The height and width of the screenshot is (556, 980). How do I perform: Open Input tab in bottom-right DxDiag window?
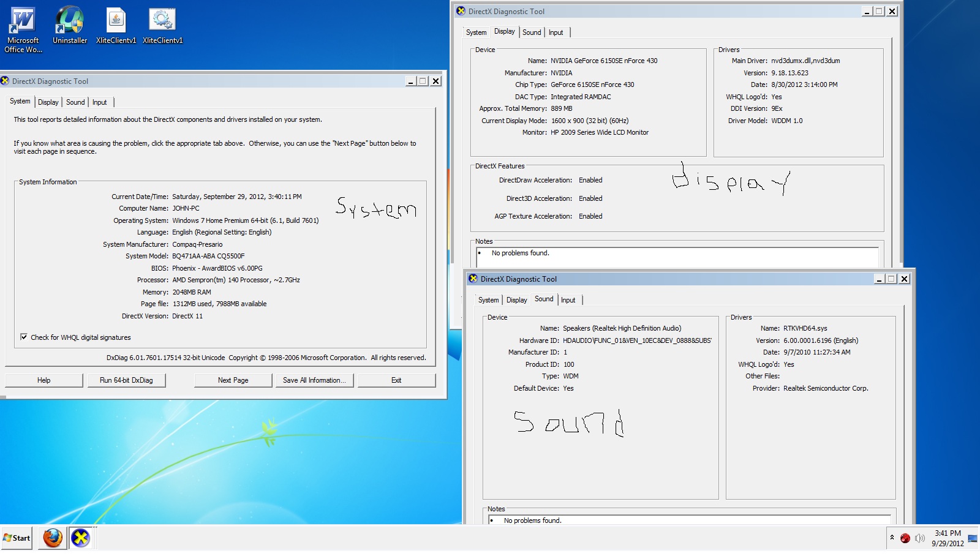pyautogui.click(x=568, y=300)
